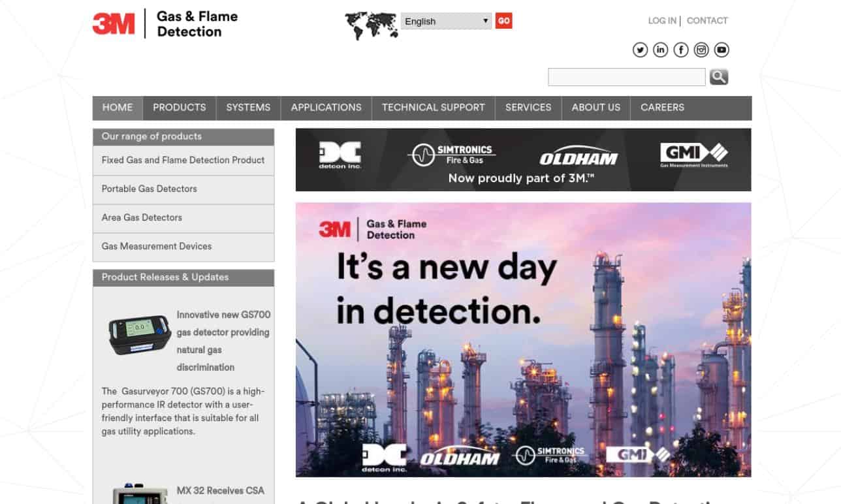The width and height of the screenshot is (841, 504).
Task: Open the SERVICES menu
Action: point(528,108)
